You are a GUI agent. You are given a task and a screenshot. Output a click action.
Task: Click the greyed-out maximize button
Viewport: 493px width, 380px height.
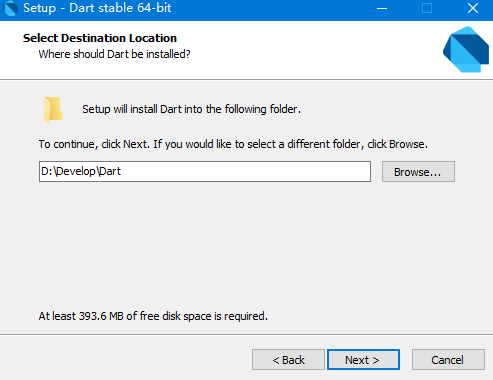(x=427, y=8)
